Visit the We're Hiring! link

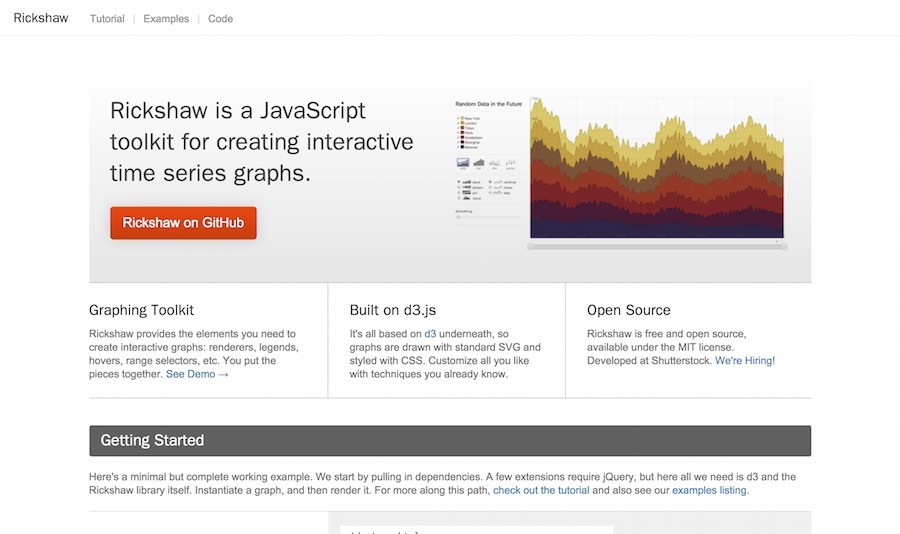coord(744,361)
